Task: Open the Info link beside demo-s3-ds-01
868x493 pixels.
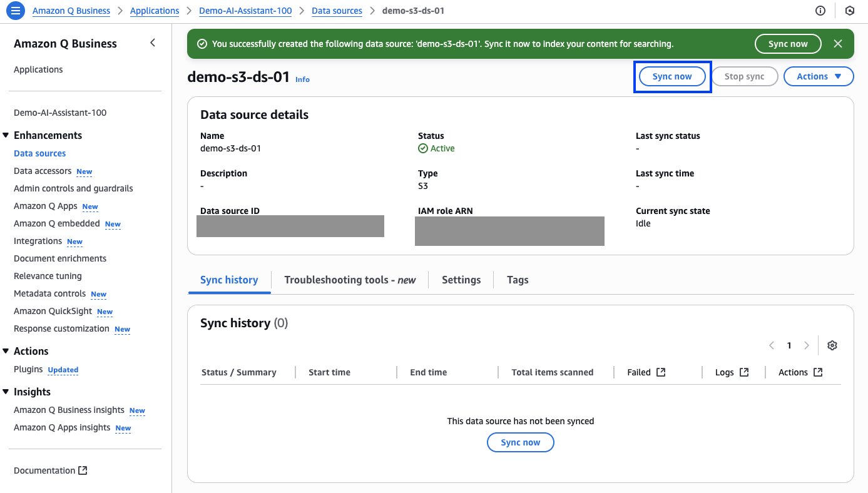Action: [x=302, y=79]
